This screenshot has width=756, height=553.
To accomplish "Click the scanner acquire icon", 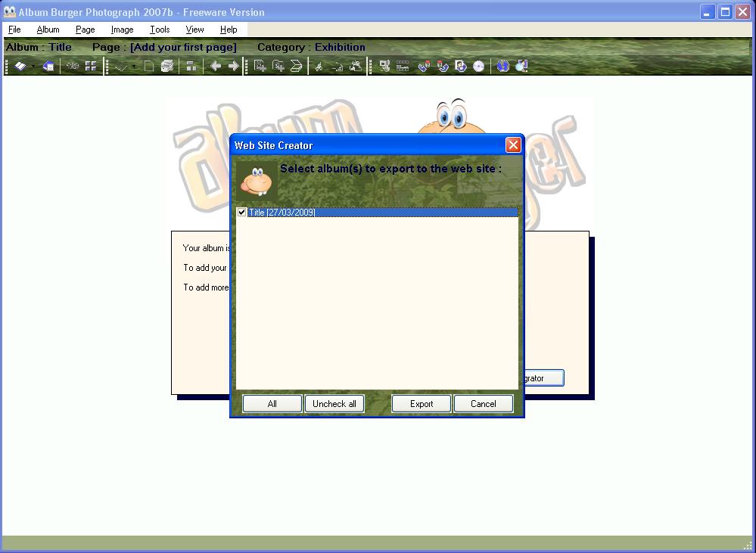I will [296, 66].
